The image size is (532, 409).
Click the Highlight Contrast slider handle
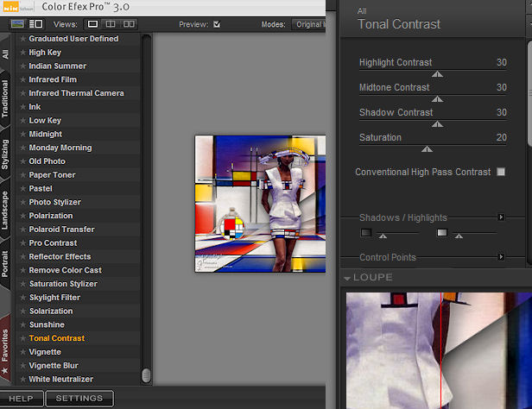coord(437,75)
